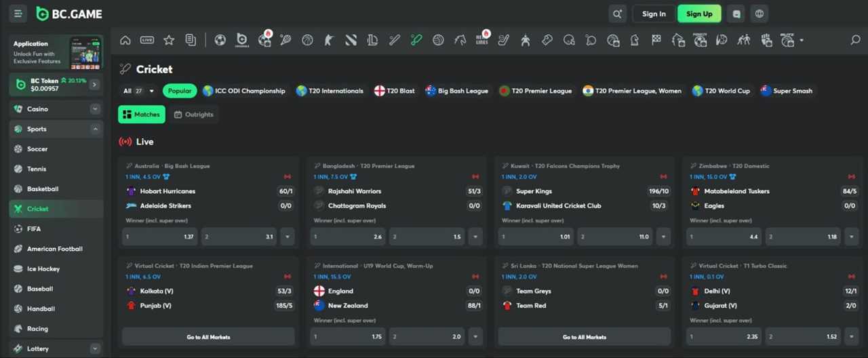Select the Popular filter chip
This screenshot has height=358, width=868.
click(x=180, y=91)
